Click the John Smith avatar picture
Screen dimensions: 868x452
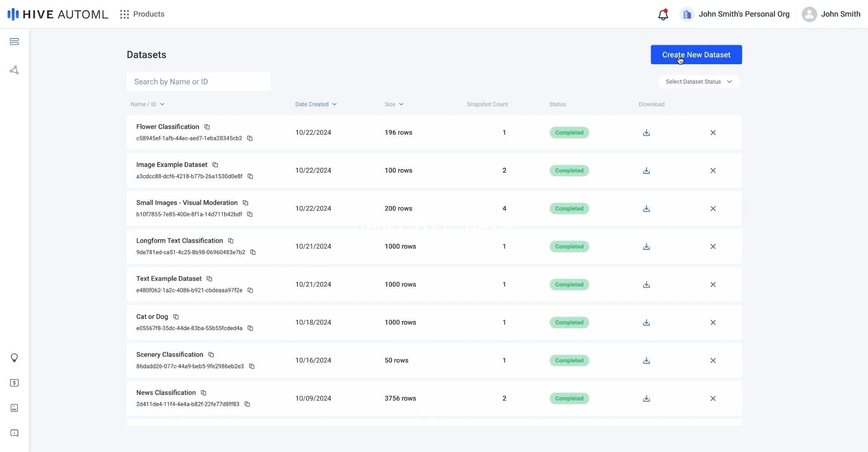coord(809,14)
